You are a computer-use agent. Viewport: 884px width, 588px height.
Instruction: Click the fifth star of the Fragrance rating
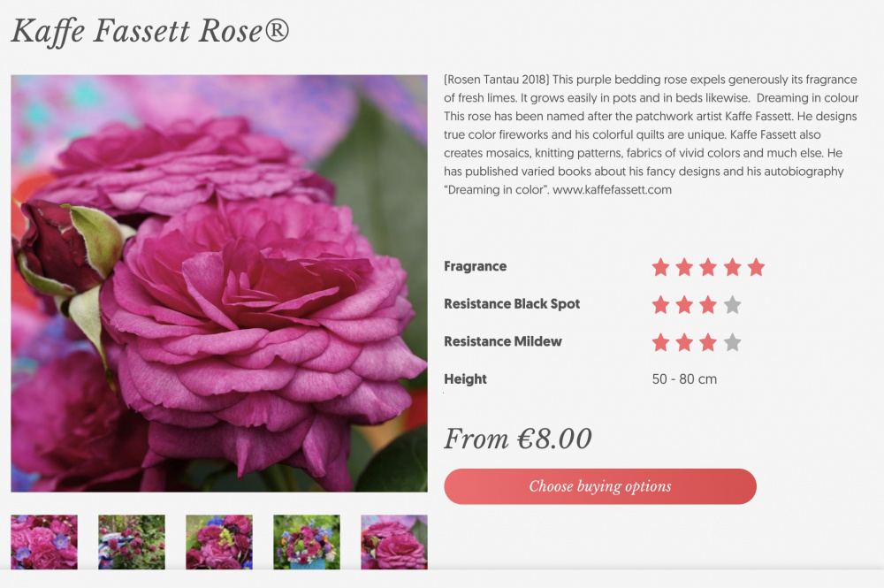click(756, 267)
